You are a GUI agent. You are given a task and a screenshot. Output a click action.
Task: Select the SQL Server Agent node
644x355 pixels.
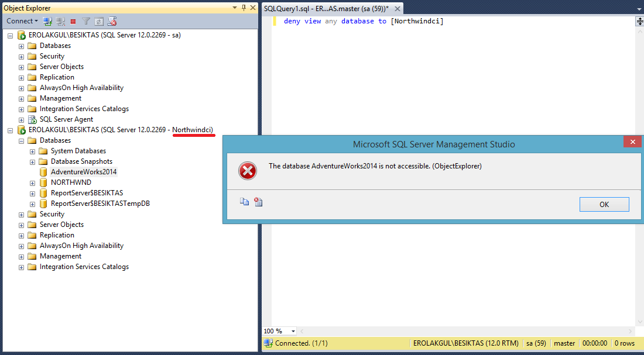pos(66,119)
